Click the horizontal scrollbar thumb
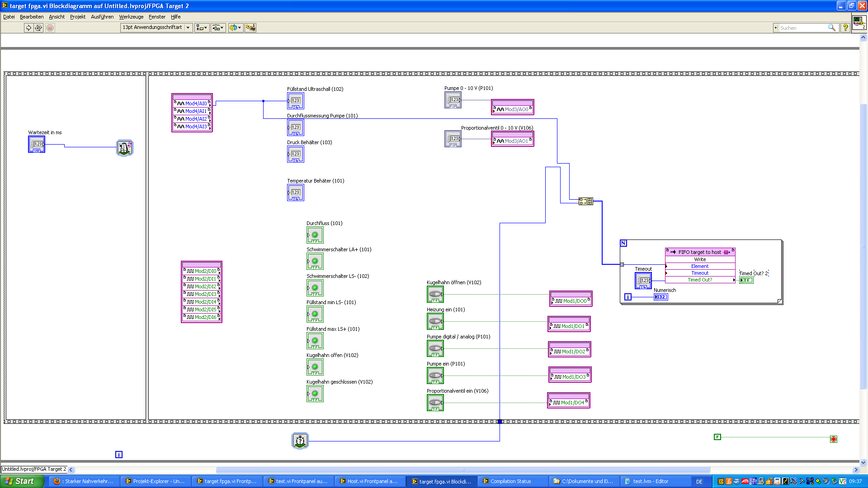The image size is (868, 488). tap(462, 469)
